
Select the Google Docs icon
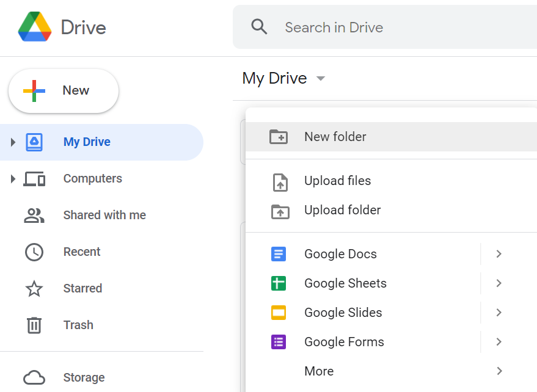click(279, 254)
